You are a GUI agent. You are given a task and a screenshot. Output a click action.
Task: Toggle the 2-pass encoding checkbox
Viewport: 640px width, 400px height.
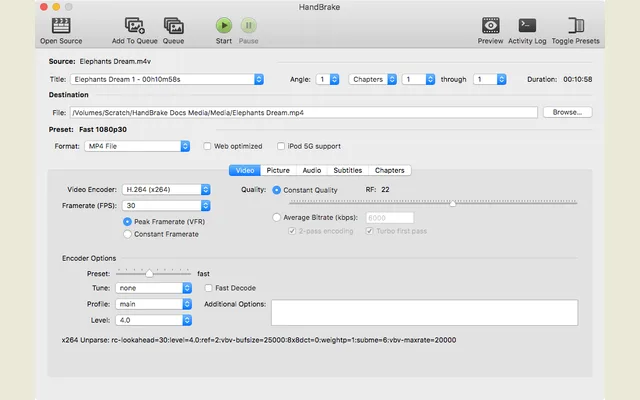pyautogui.click(x=292, y=231)
